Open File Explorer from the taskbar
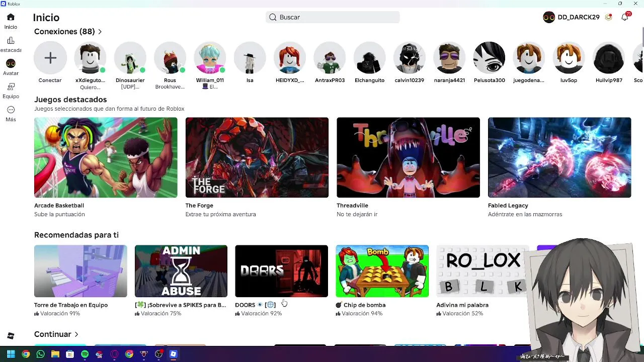This screenshot has width=644, height=362. (x=55, y=354)
